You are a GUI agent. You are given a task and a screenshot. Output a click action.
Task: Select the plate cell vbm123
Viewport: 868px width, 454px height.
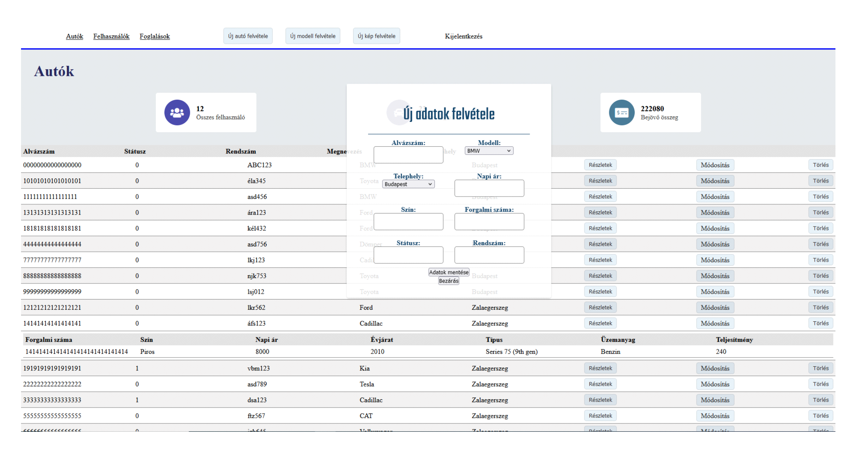pyautogui.click(x=258, y=368)
